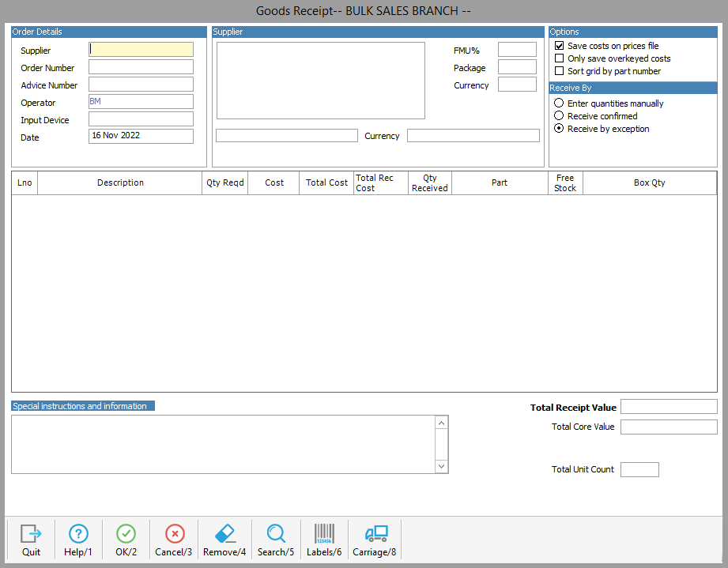
Task: Click the small Currency field under Package
Action: click(517, 85)
